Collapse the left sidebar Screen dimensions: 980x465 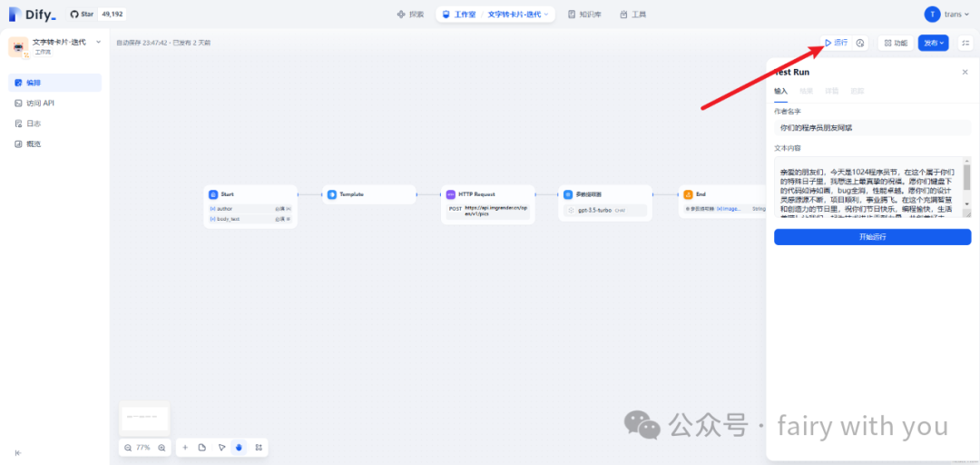[18, 452]
